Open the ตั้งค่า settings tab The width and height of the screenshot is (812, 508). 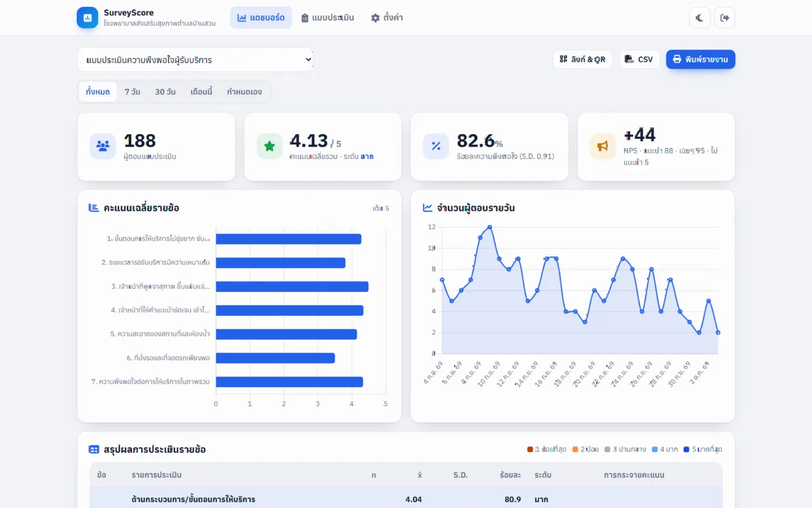[387, 18]
